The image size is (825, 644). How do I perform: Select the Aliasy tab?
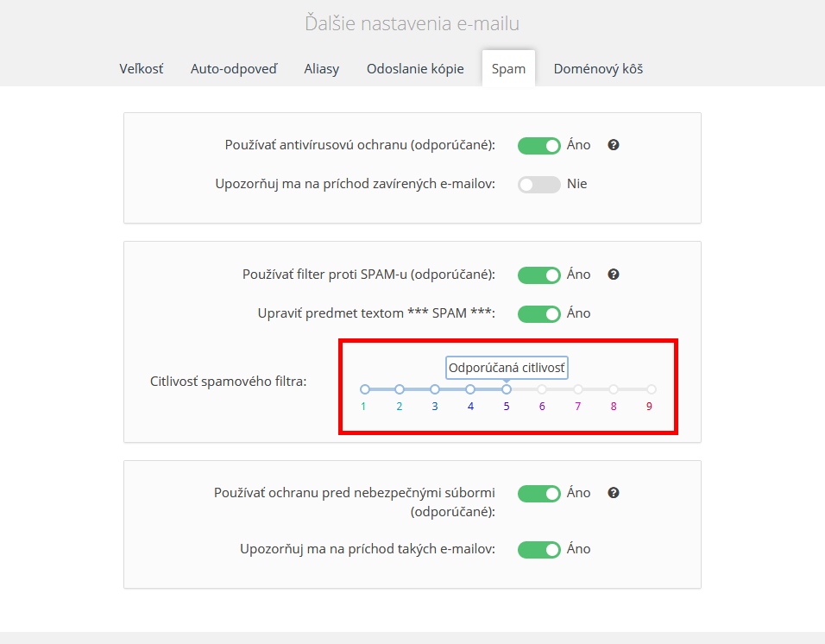[x=322, y=69]
